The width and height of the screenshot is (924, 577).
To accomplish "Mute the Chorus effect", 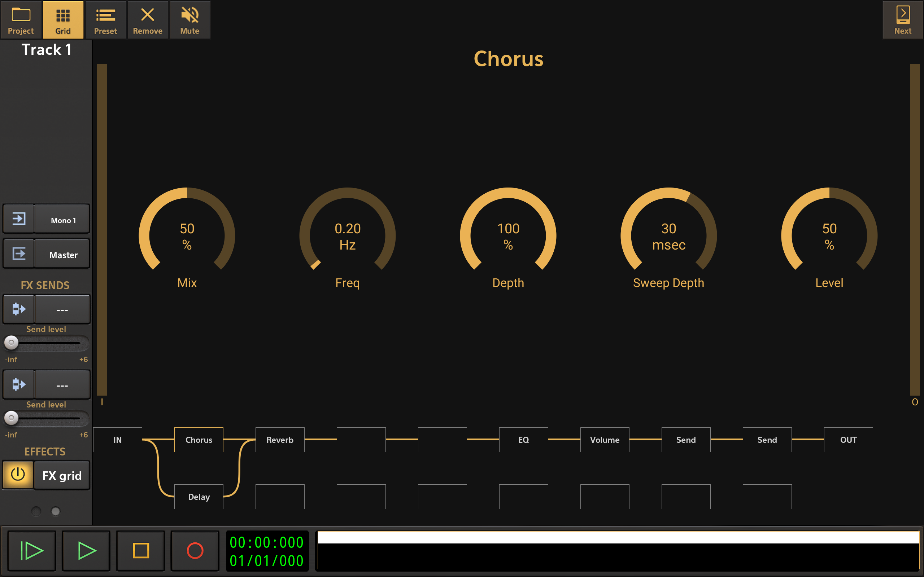I will pos(190,20).
